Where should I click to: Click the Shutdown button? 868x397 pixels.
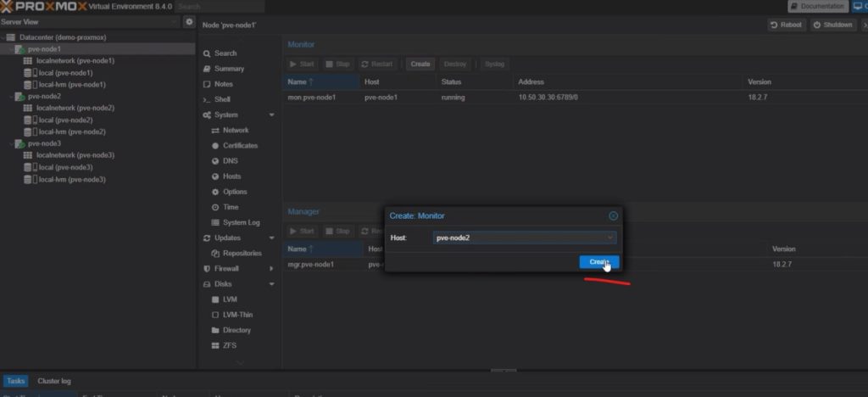(x=833, y=25)
